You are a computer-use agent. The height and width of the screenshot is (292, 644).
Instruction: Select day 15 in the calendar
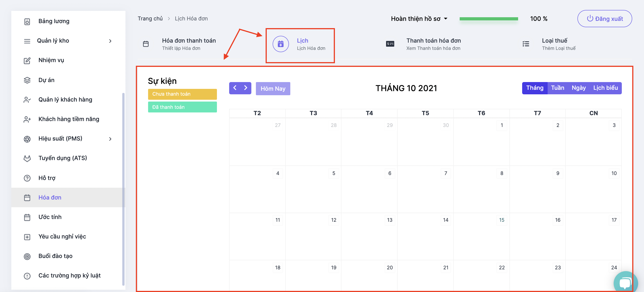(x=502, y=220)
